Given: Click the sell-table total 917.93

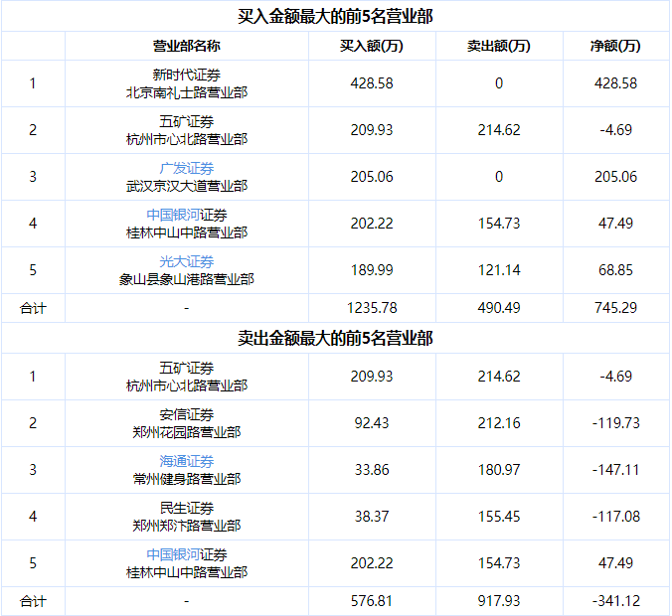Looking at the screenshot, I should [x=499, y=601].
